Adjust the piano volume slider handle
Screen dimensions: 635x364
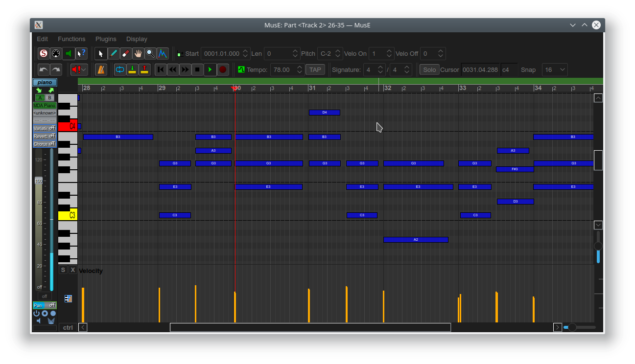[x=39, y=181]
